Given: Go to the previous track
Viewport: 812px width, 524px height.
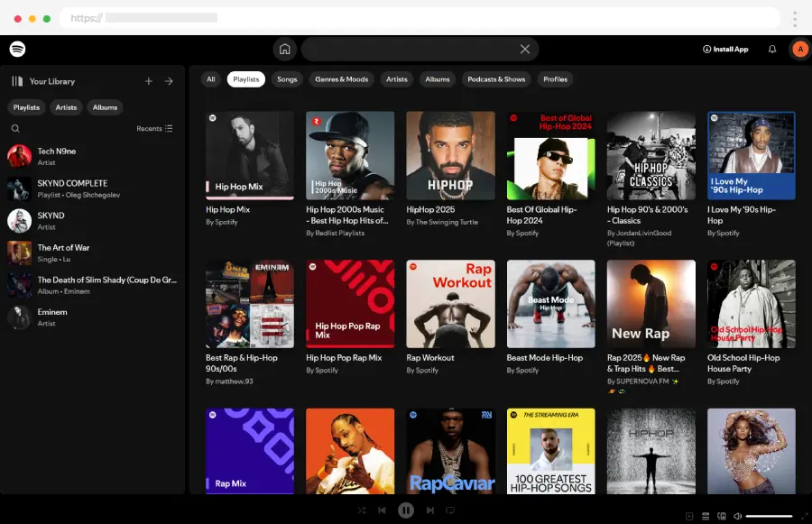Looking at the screenshot, I should point(382,510).
